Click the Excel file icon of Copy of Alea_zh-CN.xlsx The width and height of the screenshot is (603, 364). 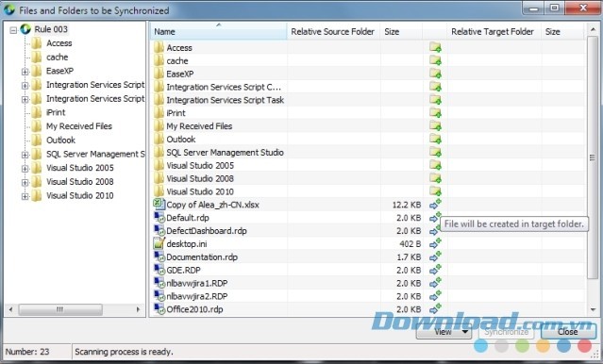(159, 204)
